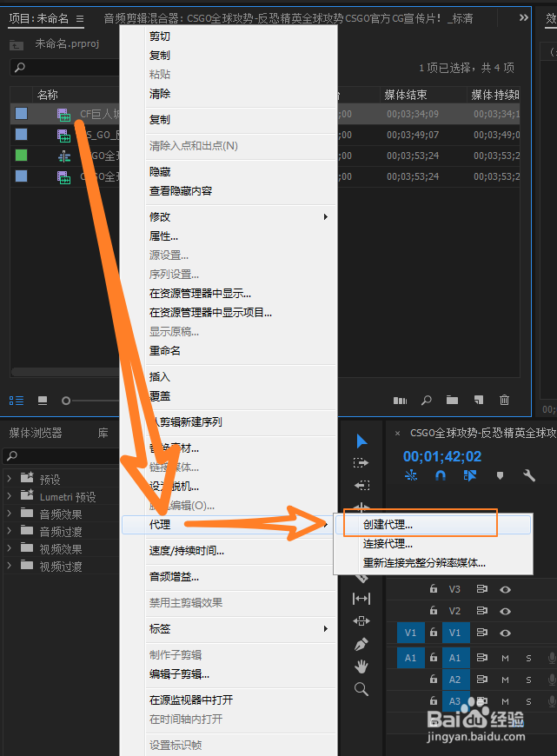The height and width of the screenshot is (756, 557).
Task: Click the 名称 column header
Action: (47, 95)
